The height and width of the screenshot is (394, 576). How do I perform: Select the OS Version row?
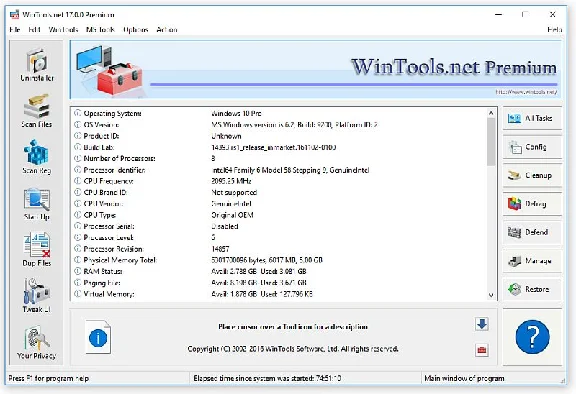[x=280, y=125]
